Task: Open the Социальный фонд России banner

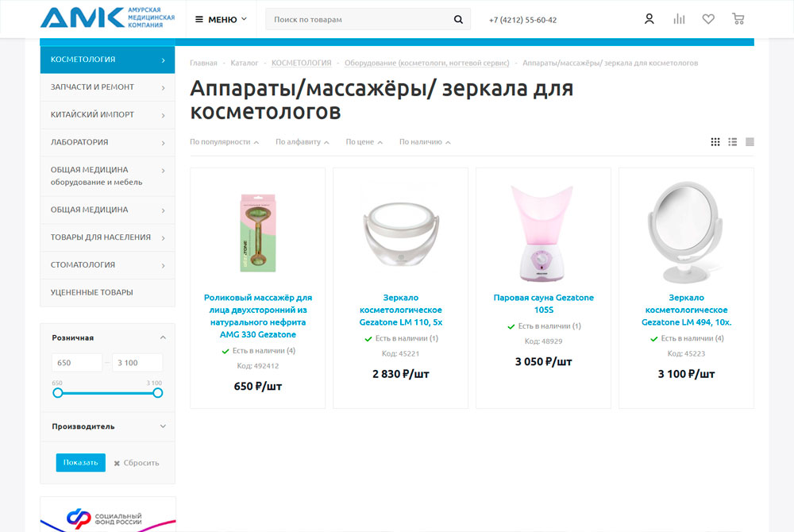Action: pyautogui.click(x=108, y=515)
